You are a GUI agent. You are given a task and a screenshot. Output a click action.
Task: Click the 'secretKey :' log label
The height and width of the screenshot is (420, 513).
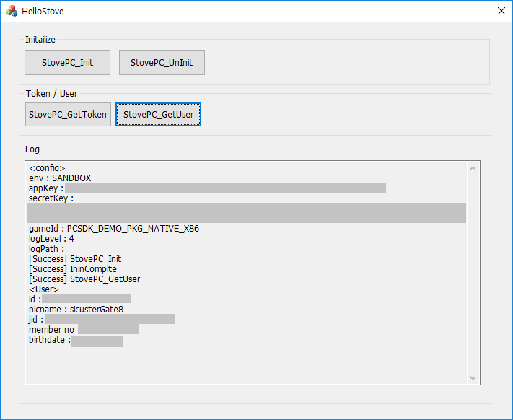pos(51,198)
